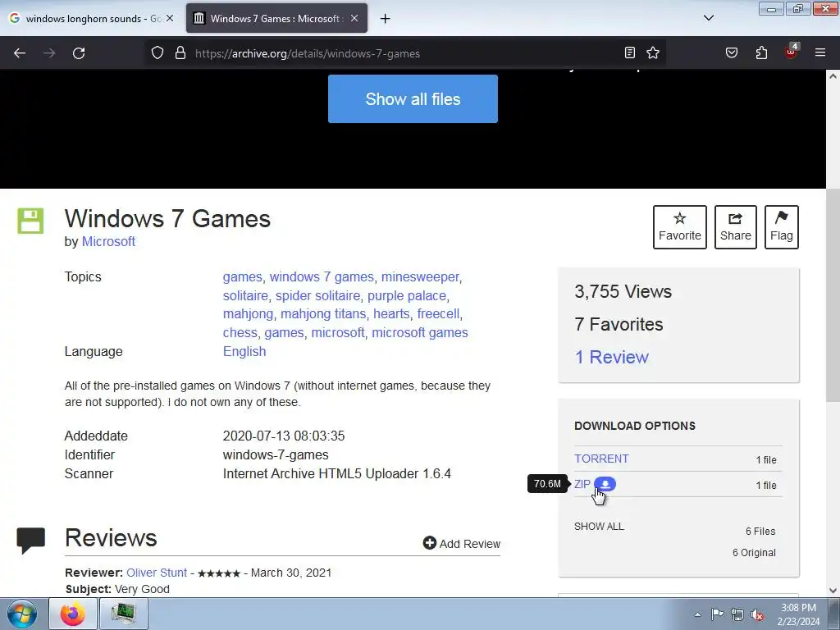Viewport: 840px width, 630px height.
Task: Open the microsoft games topic link
Action: (420, 333)
